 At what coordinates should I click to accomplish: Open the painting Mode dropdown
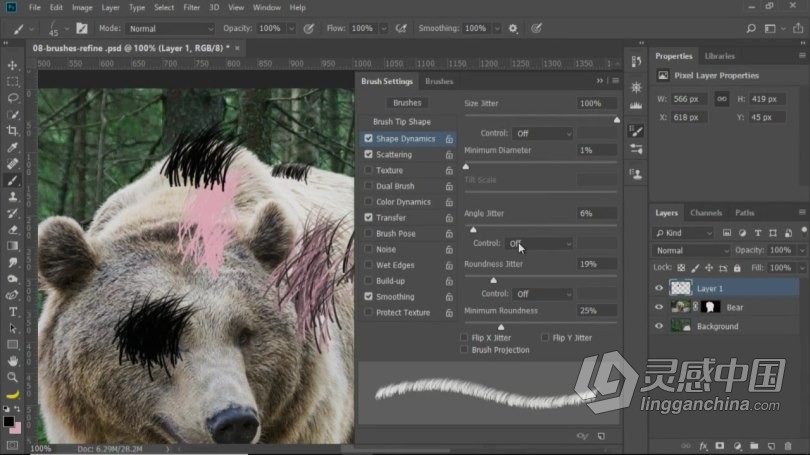[170, 28]
